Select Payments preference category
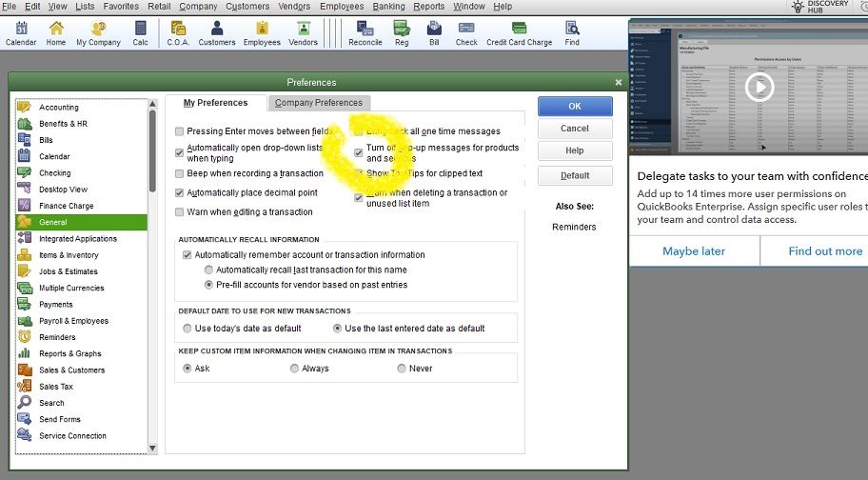The width and height of the screenshot is (868, 480). 82,304
